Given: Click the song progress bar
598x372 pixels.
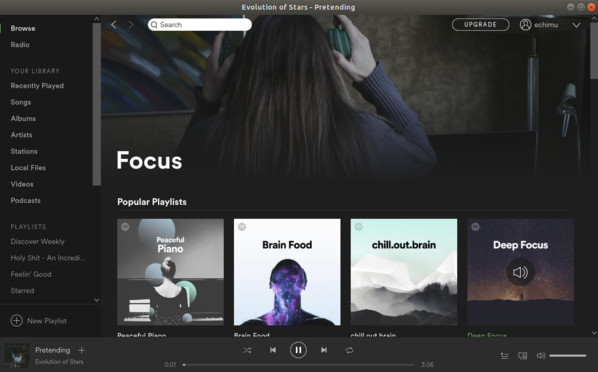Looking at the screenshot, I should click(x=299, y=365).
